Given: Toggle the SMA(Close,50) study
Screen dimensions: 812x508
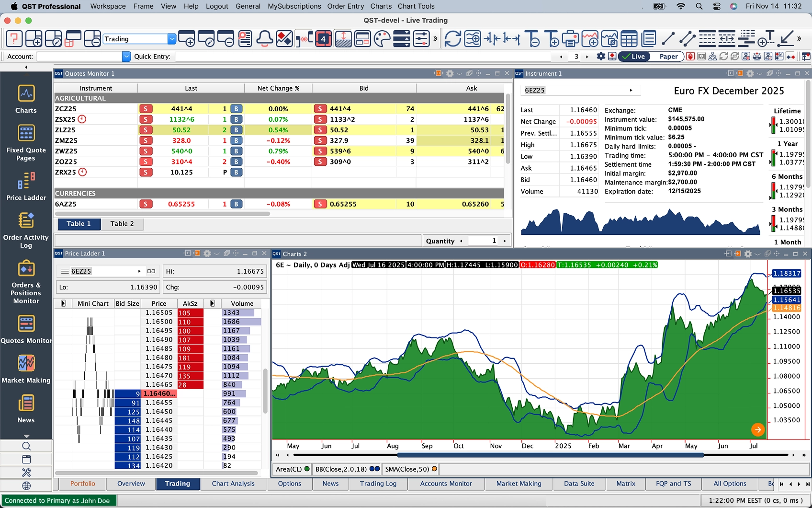Looking at the screenshot, I should [411, 469].
